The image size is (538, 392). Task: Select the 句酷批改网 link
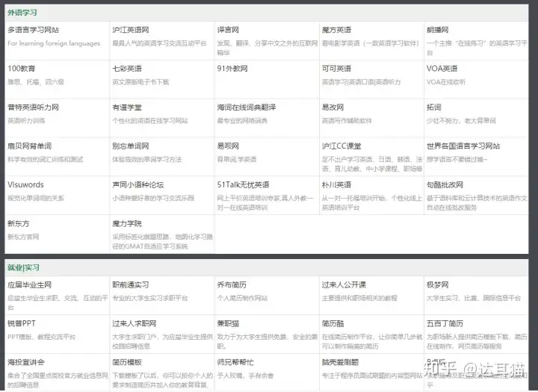pyautogui.click(x=445, y=185)
